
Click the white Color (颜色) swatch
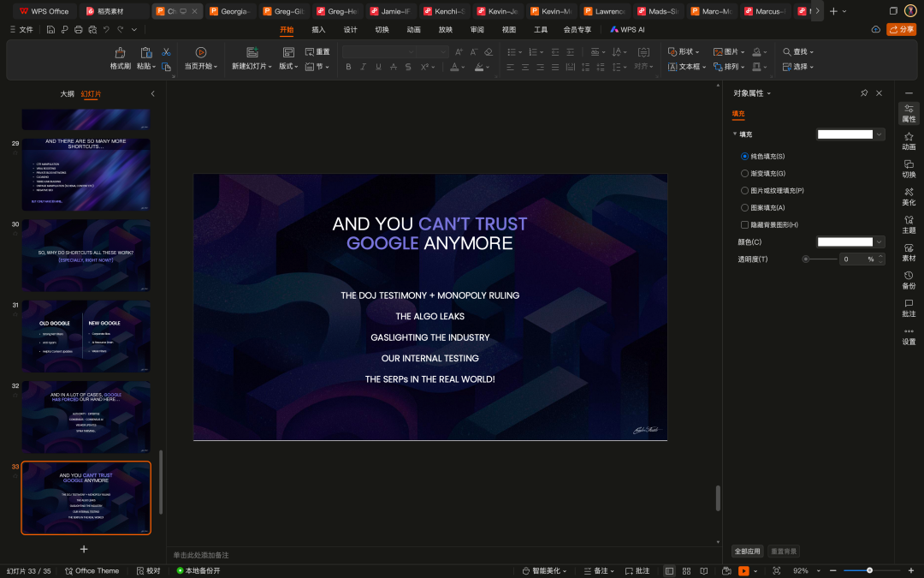(x=845, y=241)
